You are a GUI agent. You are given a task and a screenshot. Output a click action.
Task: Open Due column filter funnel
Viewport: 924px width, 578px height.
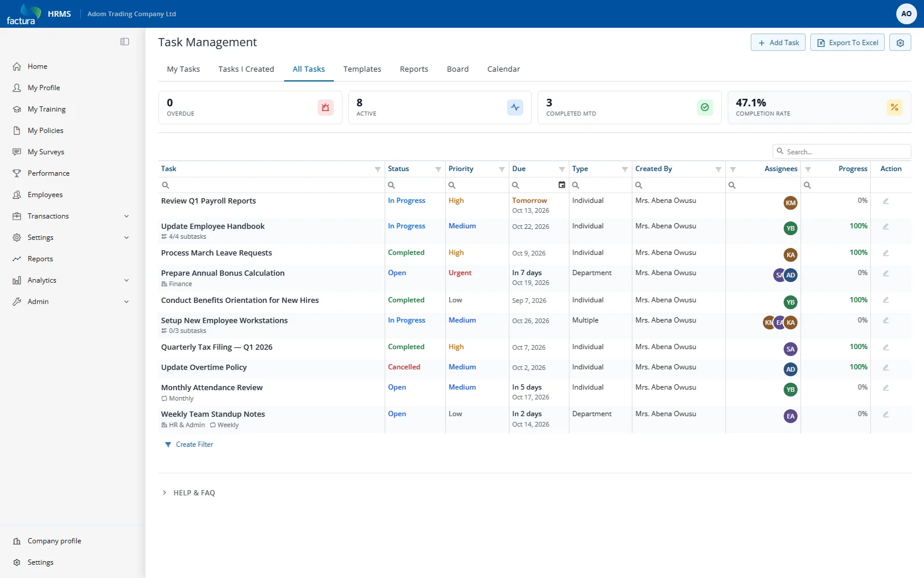click(562, 169)
